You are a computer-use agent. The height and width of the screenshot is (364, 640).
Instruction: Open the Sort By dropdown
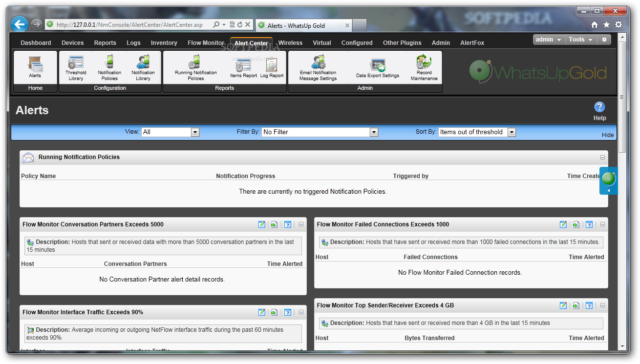[477, 132]
